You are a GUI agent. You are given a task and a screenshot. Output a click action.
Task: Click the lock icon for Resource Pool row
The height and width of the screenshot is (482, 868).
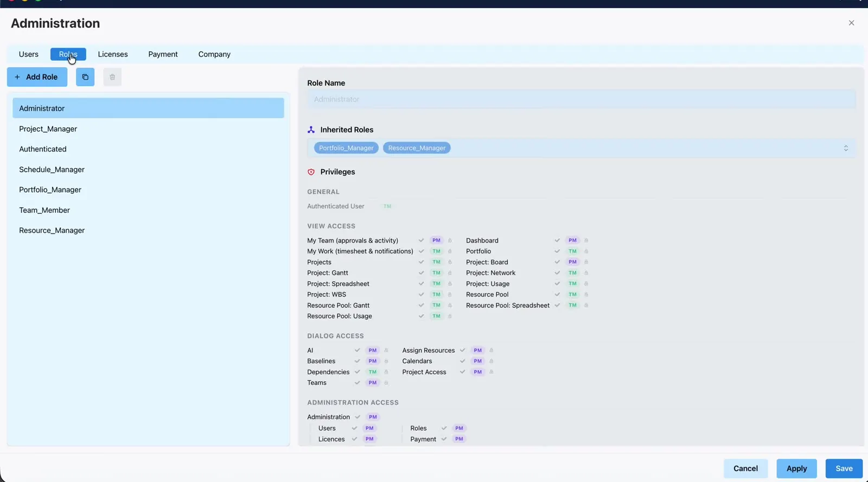586,295
